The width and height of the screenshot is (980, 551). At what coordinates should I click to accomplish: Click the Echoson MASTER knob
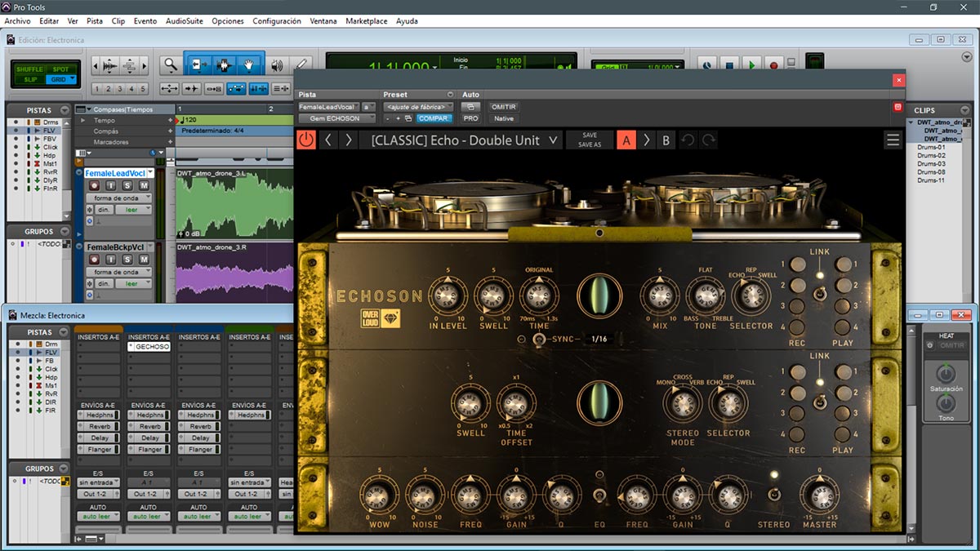[819, 495]
